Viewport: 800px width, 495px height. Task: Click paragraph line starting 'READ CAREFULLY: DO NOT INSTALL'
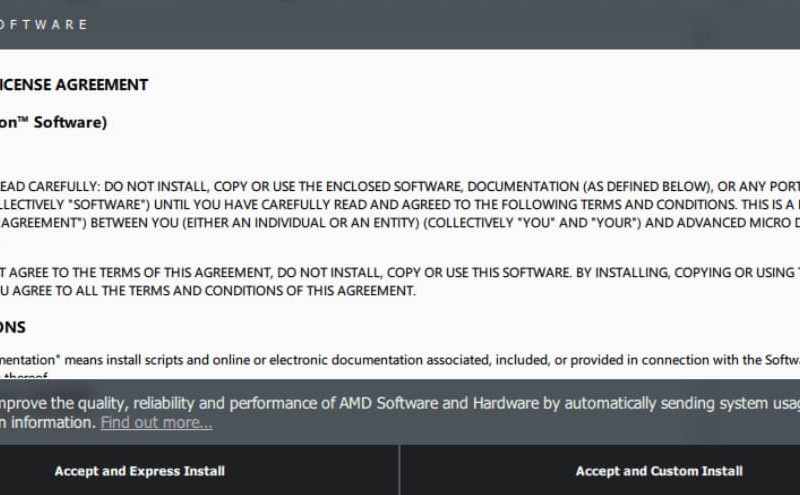(x=400, y=187)
